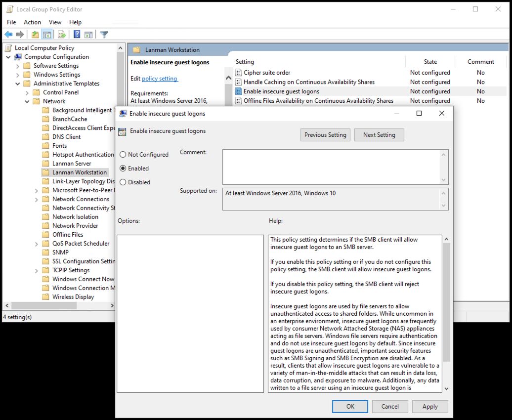This screenshot has height=420, width=512.
Task: Open the View menu
Action: pyautogui.click(x=55, y=22)
